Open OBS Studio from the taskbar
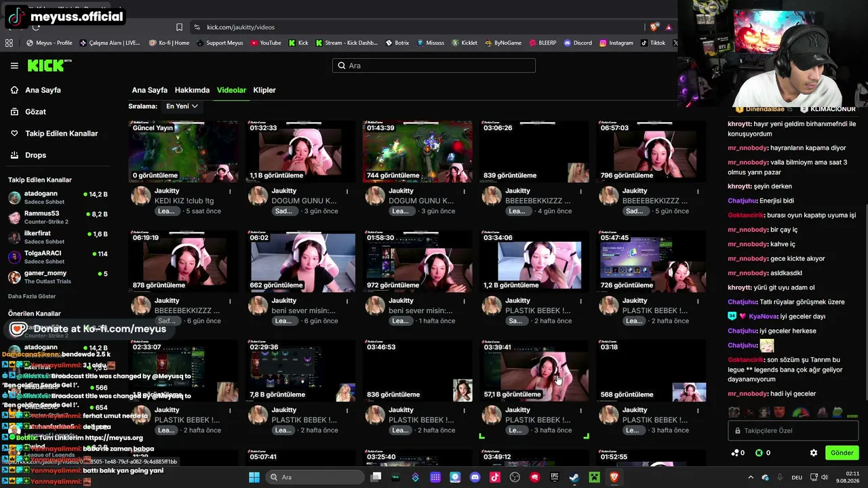Viewport: 868px width, 488px height. pyautogui.click(x=515, y=477)
